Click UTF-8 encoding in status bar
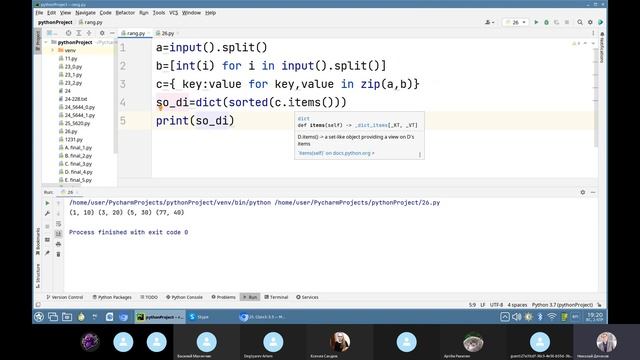 point(496,305)
